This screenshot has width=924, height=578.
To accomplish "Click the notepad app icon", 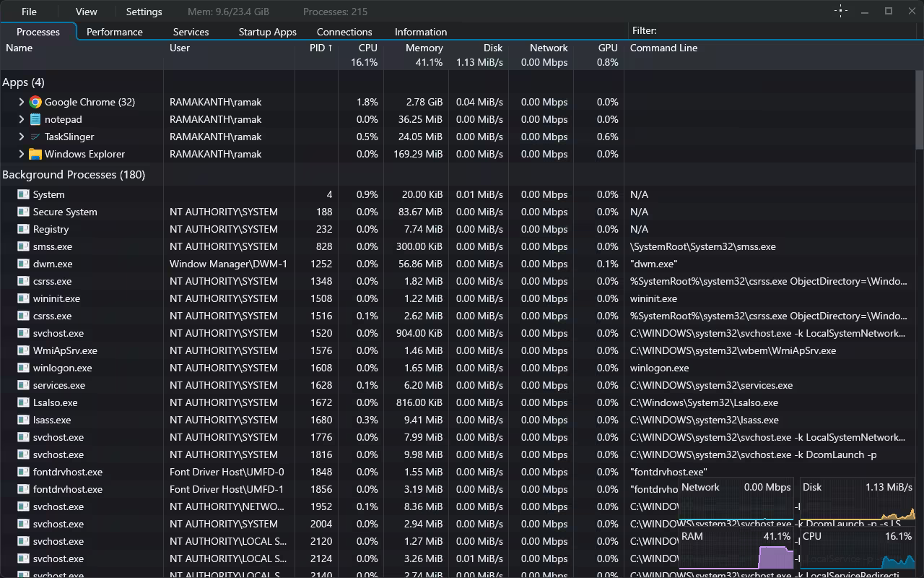I will click(35, 119).
